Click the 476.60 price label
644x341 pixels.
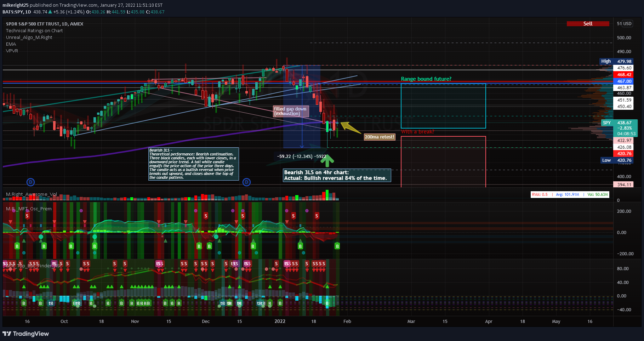pyautogui.click(x=624, y=68)
